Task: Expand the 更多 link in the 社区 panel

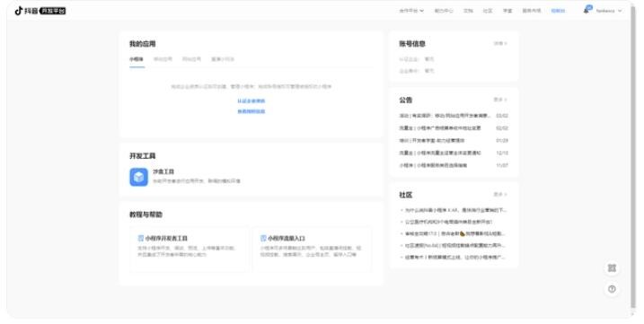Action: [x=500, y=194]
